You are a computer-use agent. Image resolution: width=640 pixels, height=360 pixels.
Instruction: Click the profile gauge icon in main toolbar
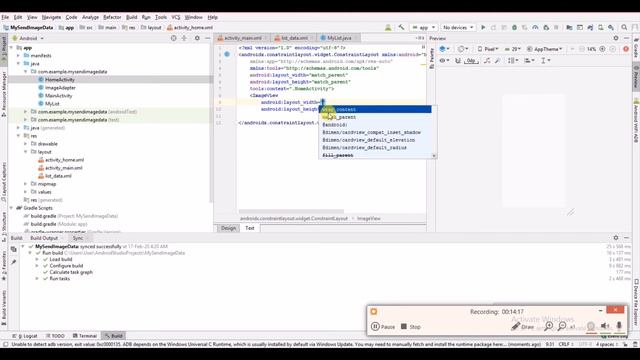coord(535,27)
